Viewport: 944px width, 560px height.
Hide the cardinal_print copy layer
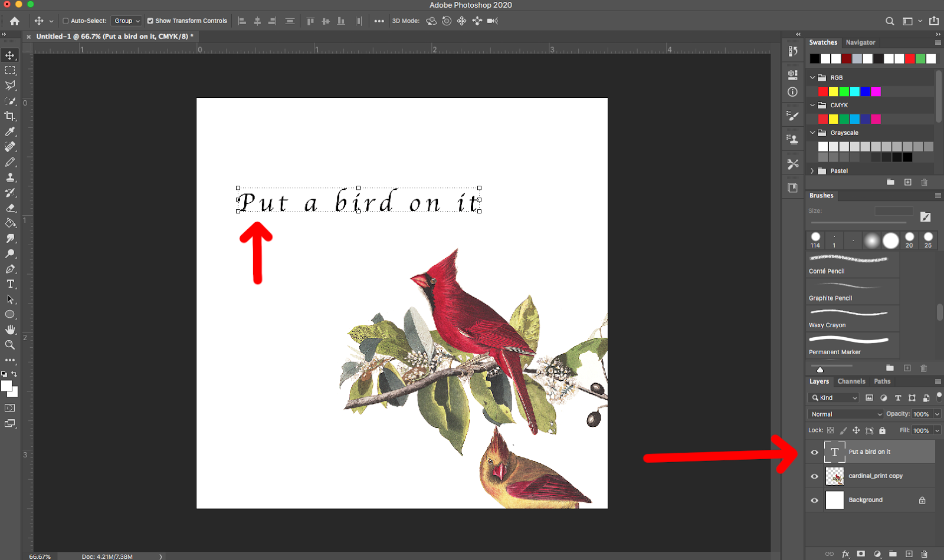[815, 476]
